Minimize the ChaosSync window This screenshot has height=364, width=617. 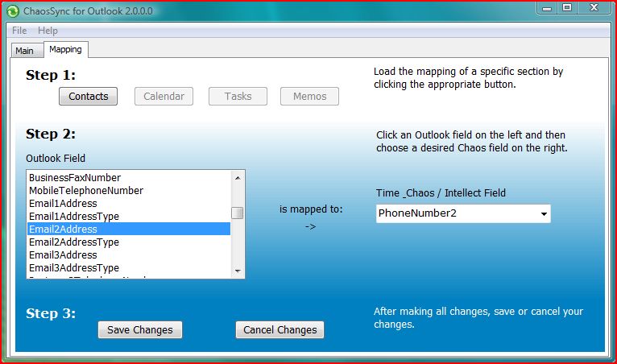pos(547,8)
